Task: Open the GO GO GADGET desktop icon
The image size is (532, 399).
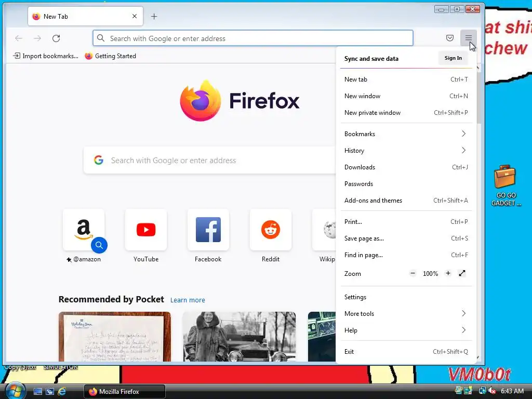Action: click(506, 185)
